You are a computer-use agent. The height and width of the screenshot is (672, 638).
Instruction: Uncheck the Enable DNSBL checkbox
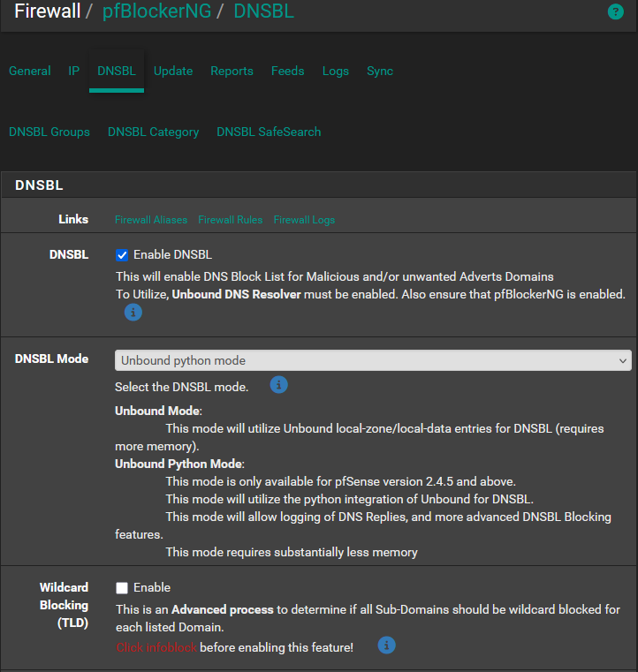pyautogui.click(x=123, y=255)
